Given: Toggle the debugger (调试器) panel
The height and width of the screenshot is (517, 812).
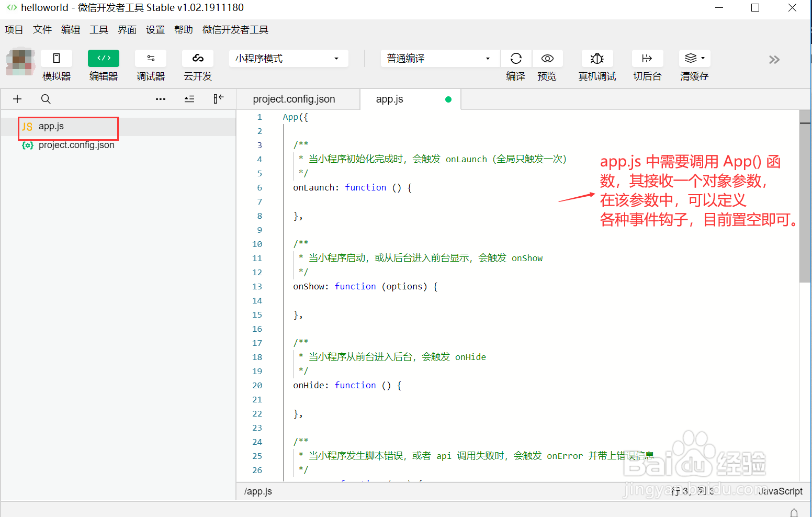Looking at the screenshot, I should click(151, 59).
